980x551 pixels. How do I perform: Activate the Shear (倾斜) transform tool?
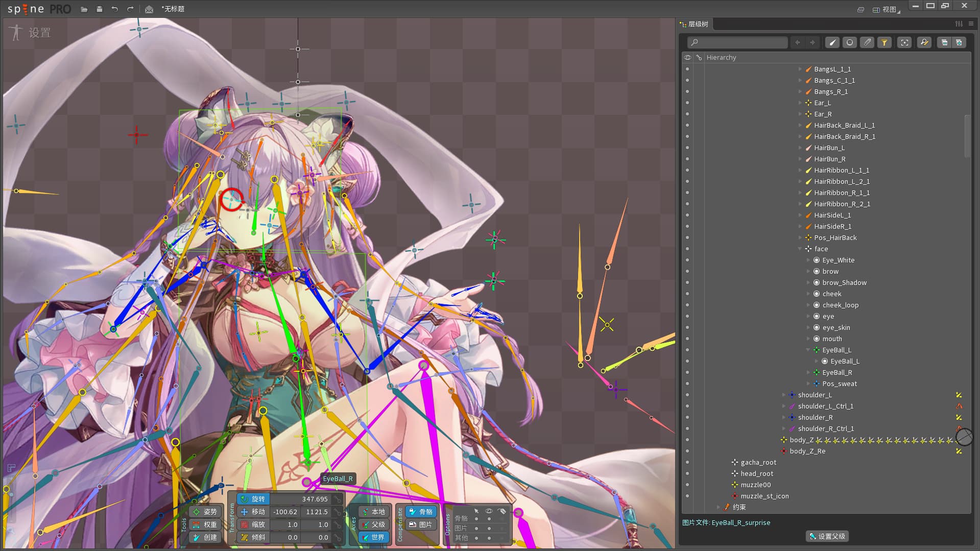click(253, 537)
